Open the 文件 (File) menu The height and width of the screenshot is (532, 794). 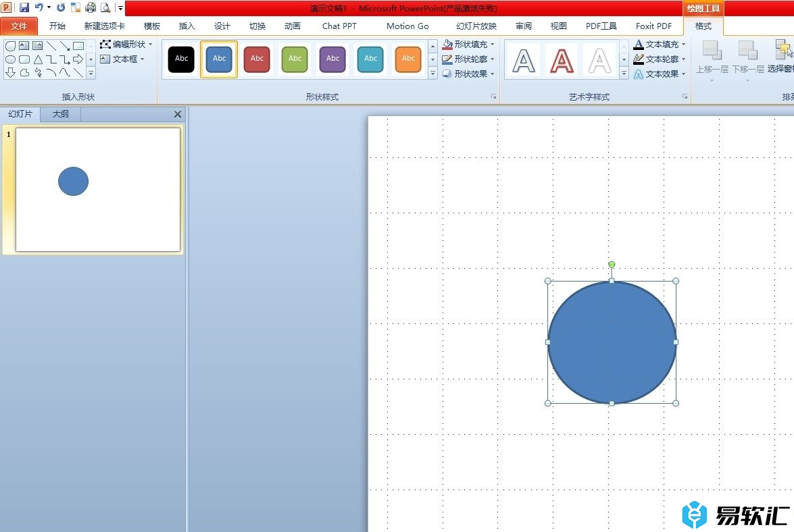(19, 26)
